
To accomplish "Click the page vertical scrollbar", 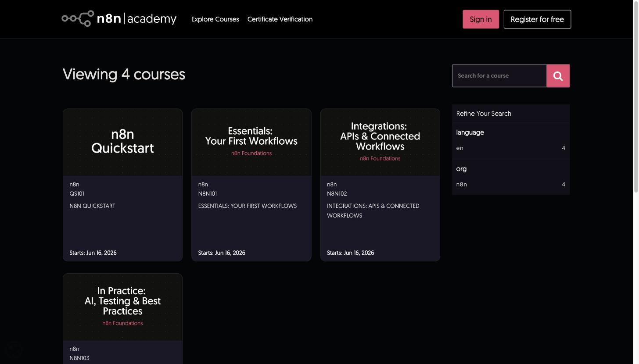I will (636, 96).
